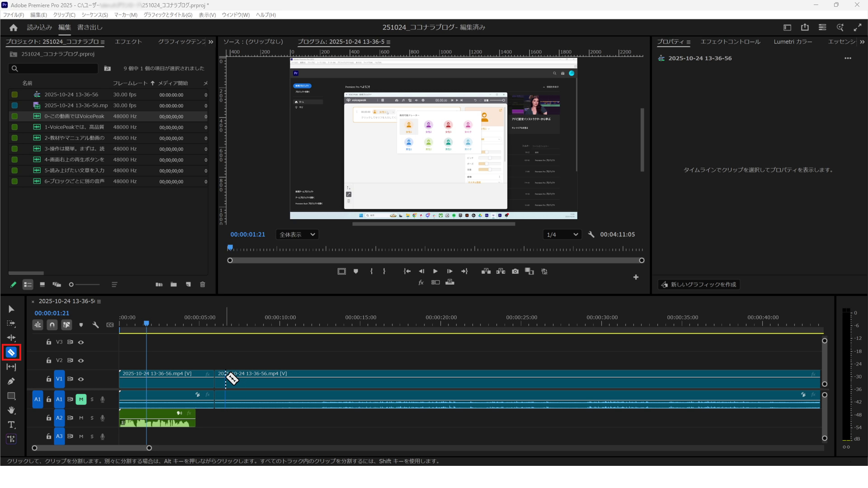
Task: Open the 1/4 playback resolution dropdown
Action: click(x=562, y=235)
